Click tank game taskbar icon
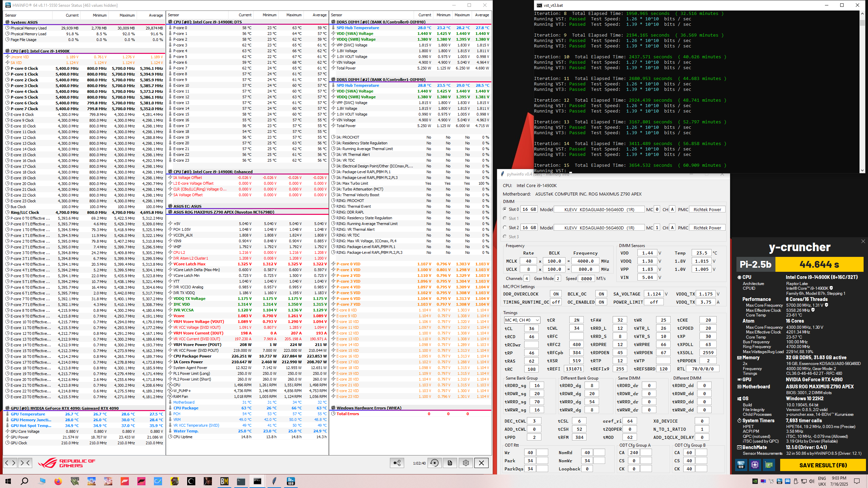The height and width of the screenshot is (488, 868). tap(75, 481)
